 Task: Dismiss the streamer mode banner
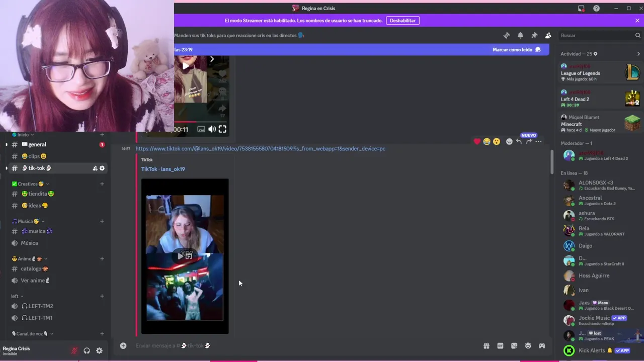[637, 21]
